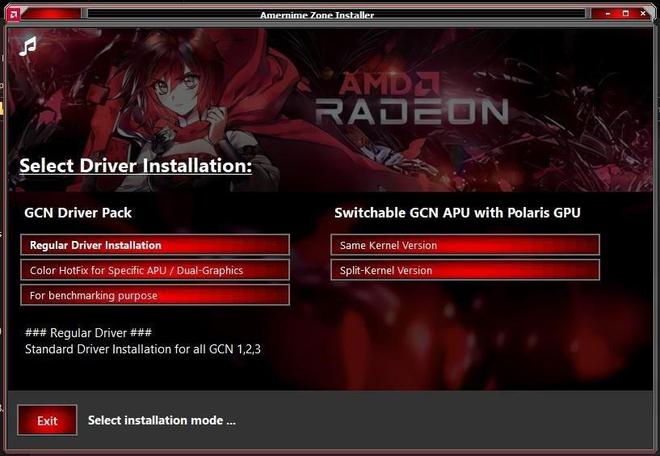Image resolution: width=660 pixels, height=456 pixels.
Task: Click the AMD logo in title bar
Action: (x=13, y=15)
